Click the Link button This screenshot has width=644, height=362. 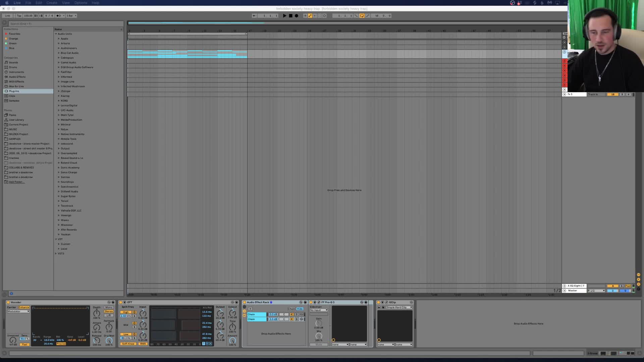coord(7,16)
